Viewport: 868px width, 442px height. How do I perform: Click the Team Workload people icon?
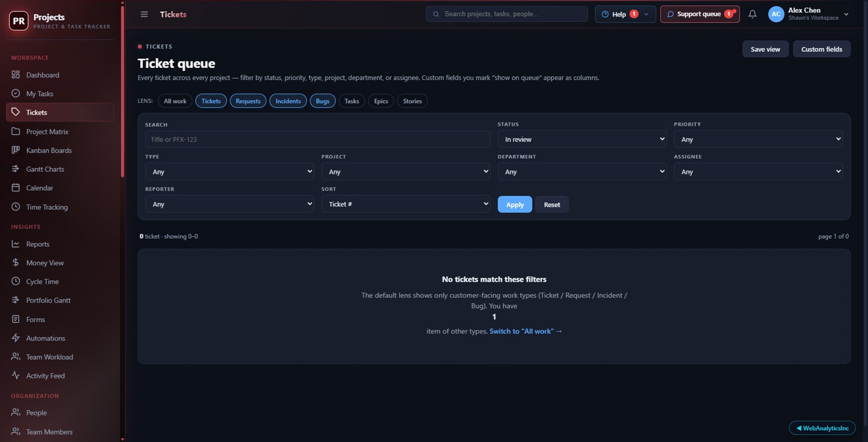(16, 357)
